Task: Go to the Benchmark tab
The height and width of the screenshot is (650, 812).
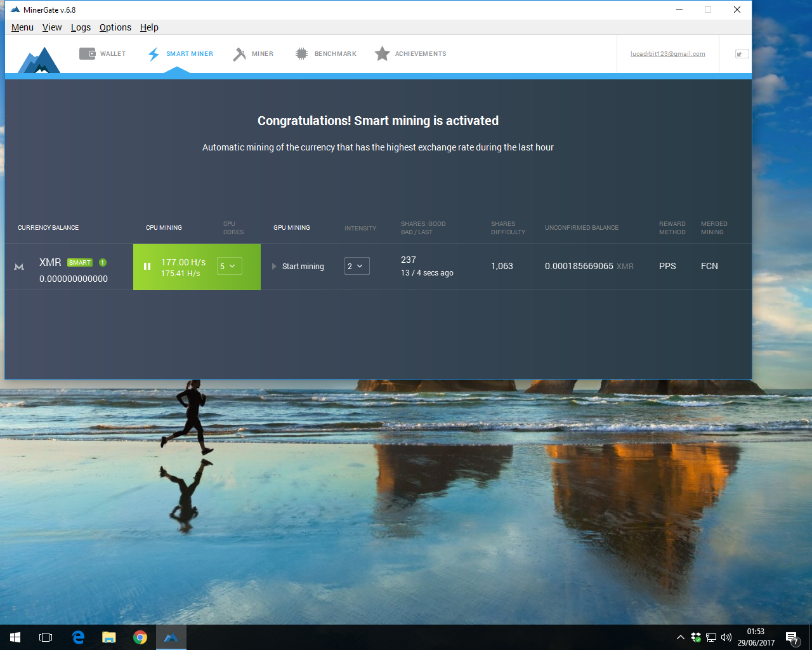Action: click(326, 54)
